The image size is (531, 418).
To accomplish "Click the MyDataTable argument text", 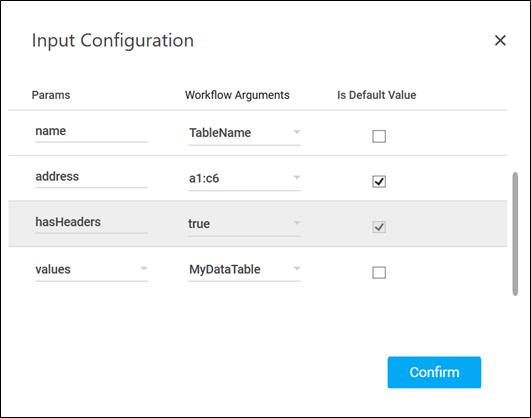I will coord(225,269).
